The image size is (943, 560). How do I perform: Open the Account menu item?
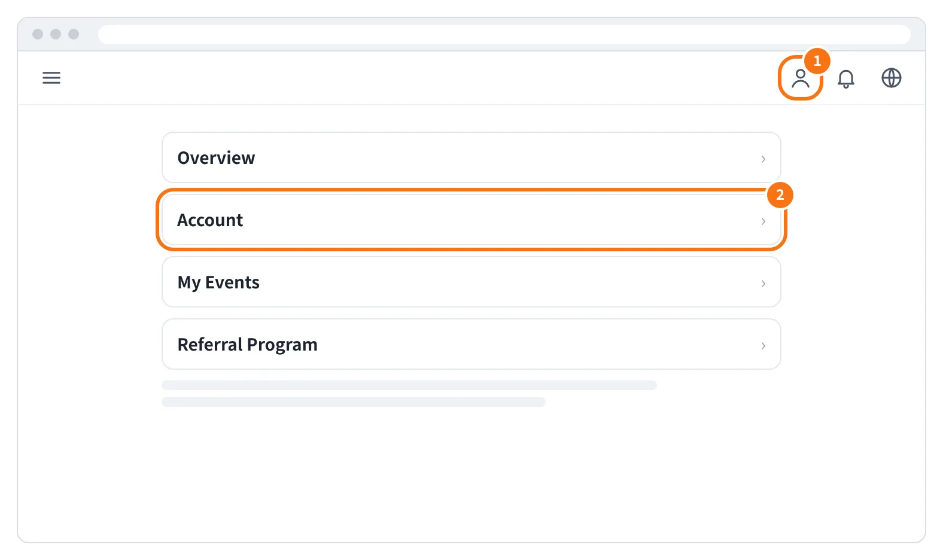pos(471,220)
